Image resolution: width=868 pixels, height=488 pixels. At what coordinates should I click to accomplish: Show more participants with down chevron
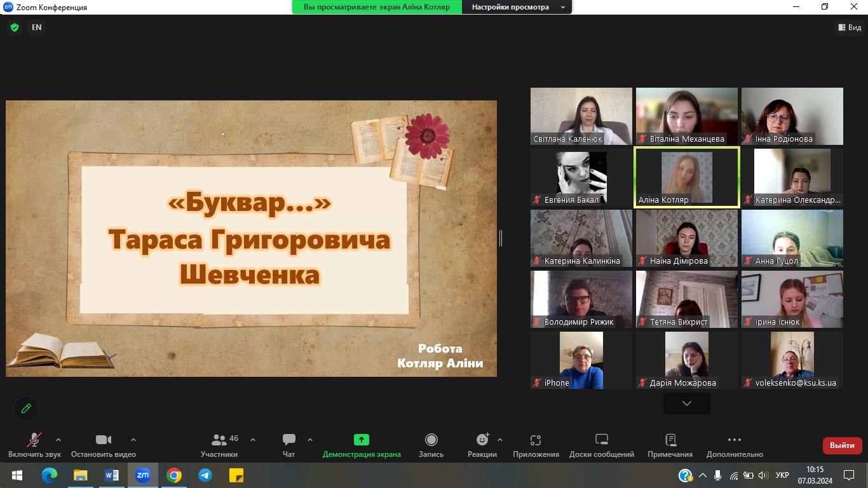(686, 403)
